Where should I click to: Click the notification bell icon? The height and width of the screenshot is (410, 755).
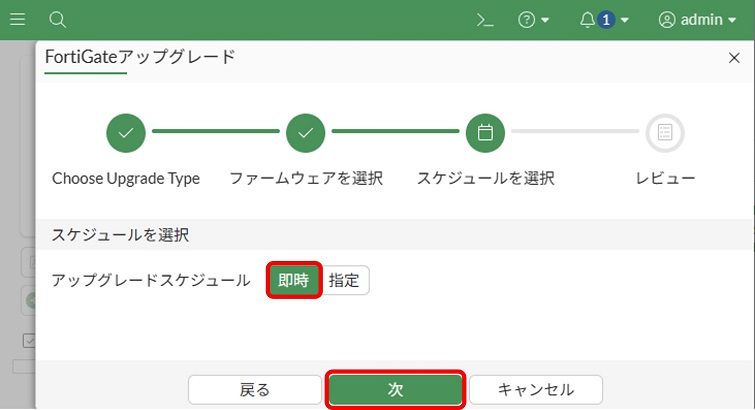[x=588, y=19]
